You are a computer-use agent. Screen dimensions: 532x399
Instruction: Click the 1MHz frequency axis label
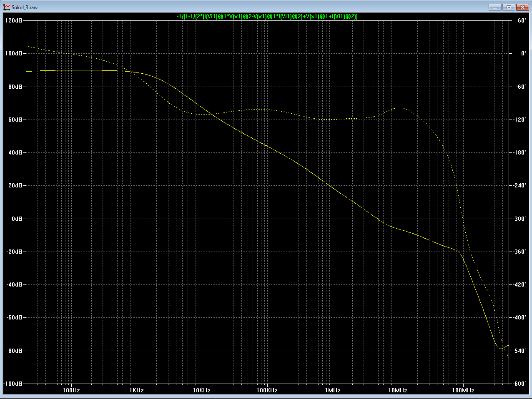tap(333, 390)
